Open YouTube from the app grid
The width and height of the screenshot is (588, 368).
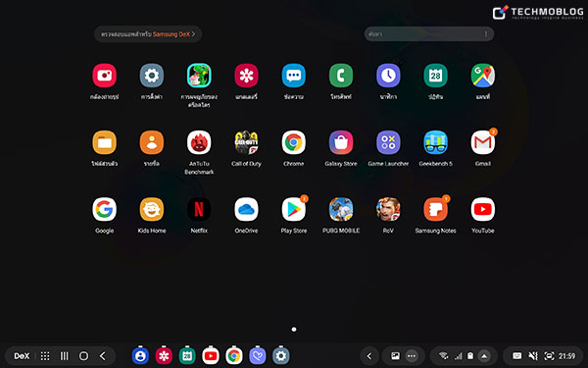[x=482, y=209]
